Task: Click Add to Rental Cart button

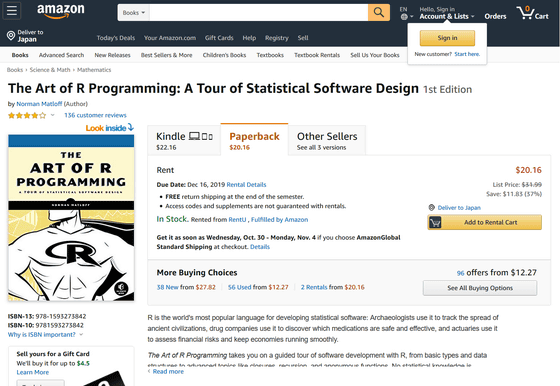Action: pos(484,222)
